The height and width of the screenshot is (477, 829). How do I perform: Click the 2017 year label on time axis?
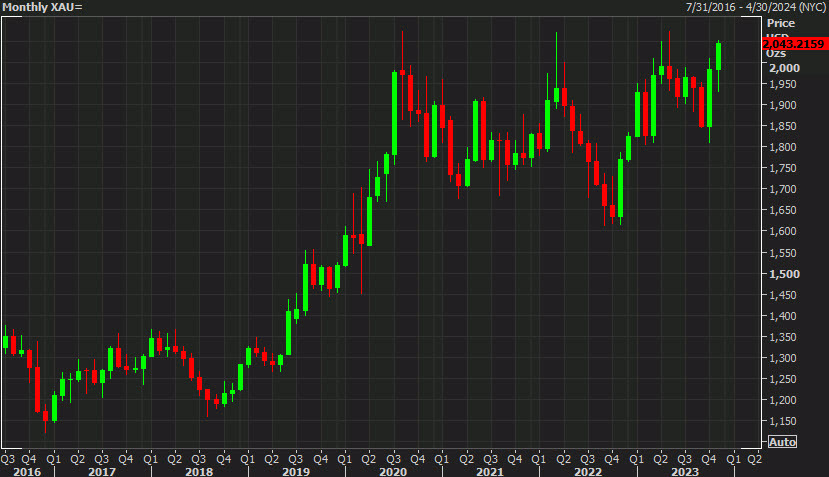(102, 471)
